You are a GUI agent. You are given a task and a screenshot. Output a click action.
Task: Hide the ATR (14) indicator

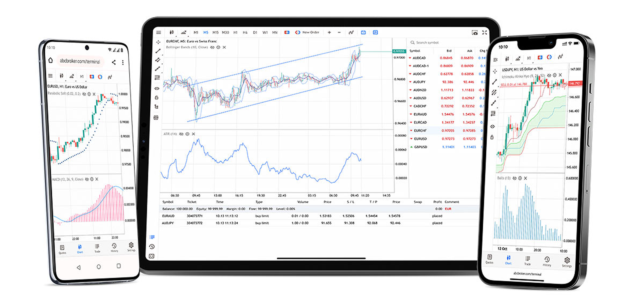point(181,134)
